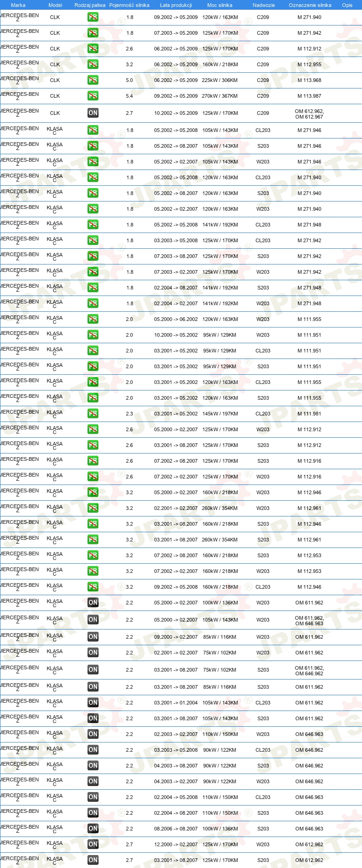Click ON icon in 75kW / 102KM S203 row
The height and width of the screenshot is (868, 362).
tap(93, 670)
